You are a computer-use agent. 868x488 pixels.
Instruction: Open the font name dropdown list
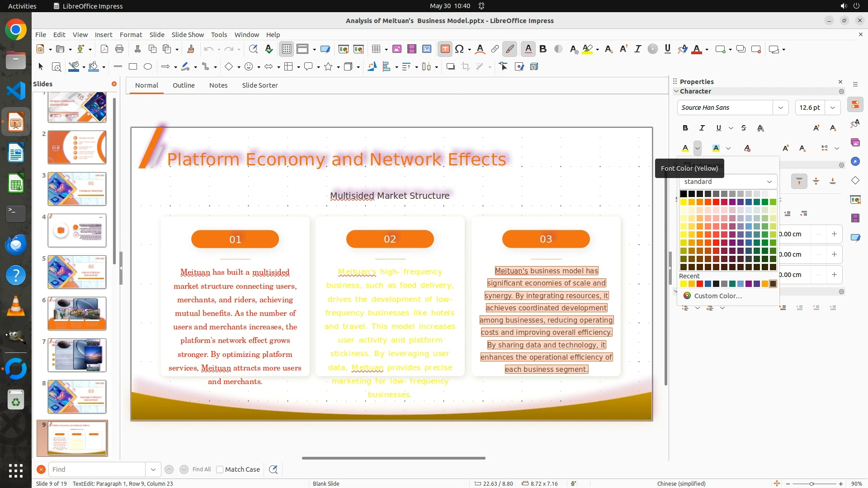pyautogui.click(x=780, y=108)
